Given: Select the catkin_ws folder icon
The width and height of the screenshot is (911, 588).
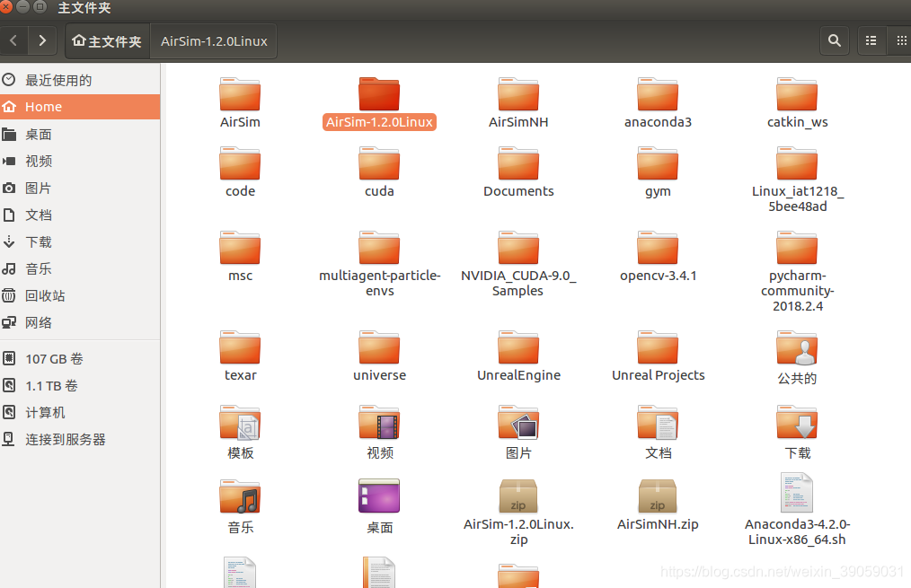Looking at the screenshot, I should coord(797,94).
